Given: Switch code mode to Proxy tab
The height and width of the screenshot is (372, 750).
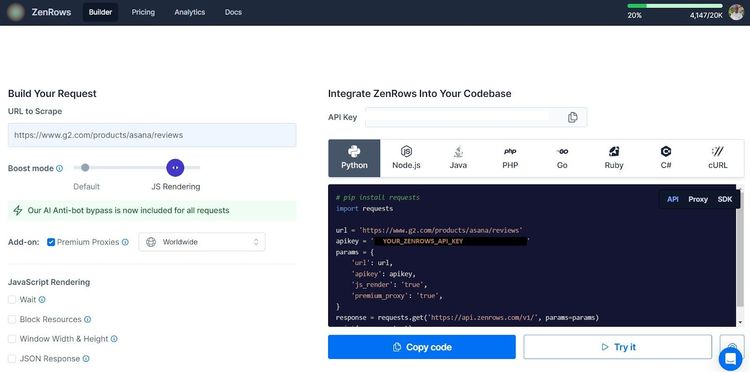Looking at the screenshot, I should 698,199.
